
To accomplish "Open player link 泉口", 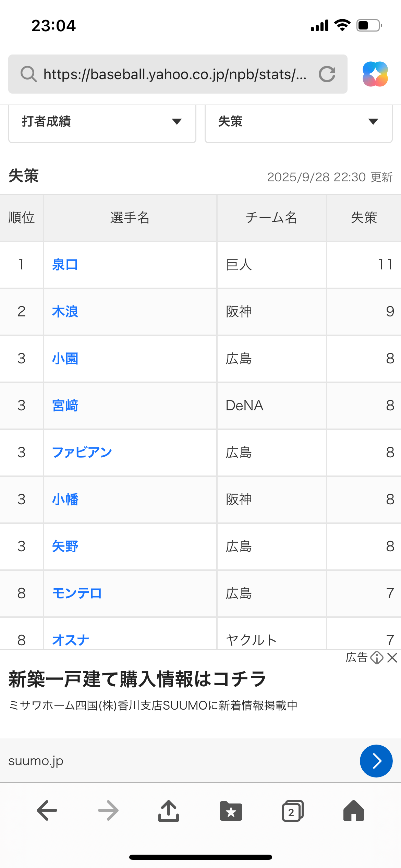I will 65,265.
